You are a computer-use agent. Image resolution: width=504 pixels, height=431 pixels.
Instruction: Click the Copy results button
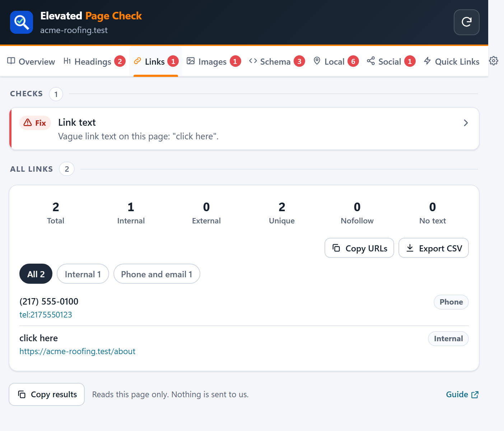pyautogui.click(x=47, y=394)
